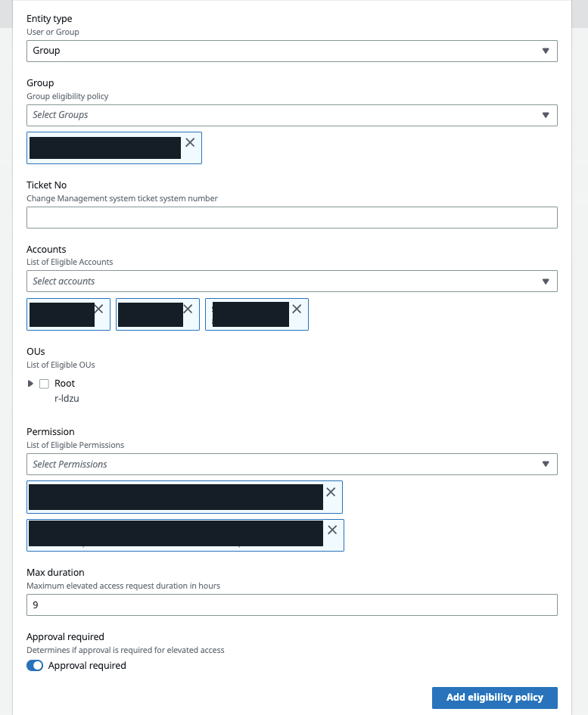Screen dimensions: 588x715
Task: Open the Entity type dropdown
Action: tap(291, 51)
